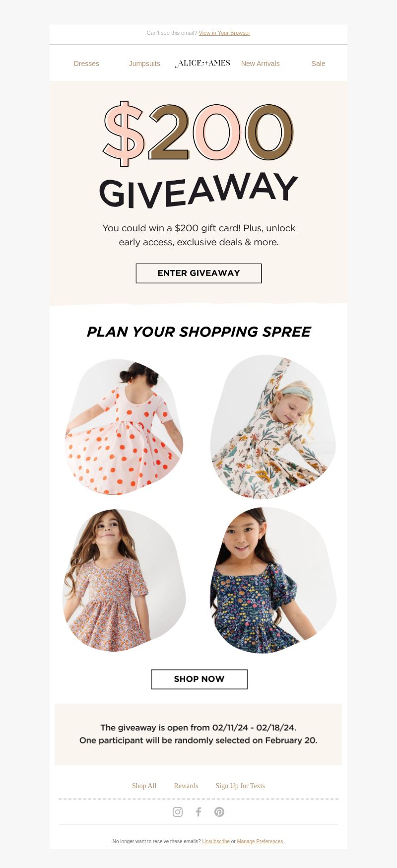Viewport: 397px width, 868px height.
Task: Open the Dresses navigation item
Action: tap(86, 64)
